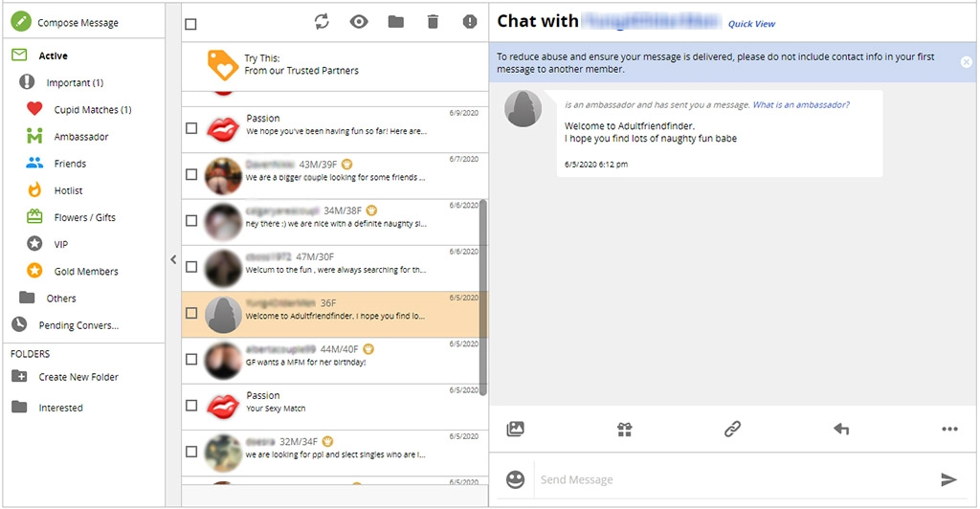Viewport: 980px width, 509px height.
Task: Insert a link using chain icon
Action: (732, 429)
